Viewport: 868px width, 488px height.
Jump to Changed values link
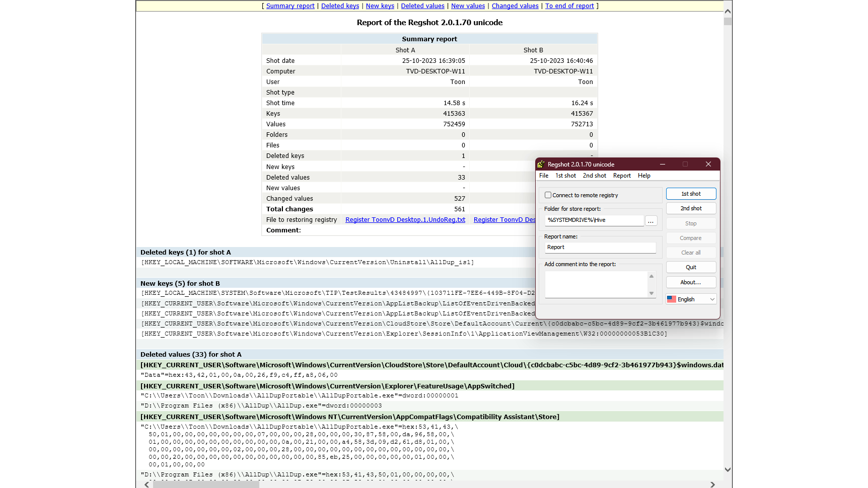point(515,6)
